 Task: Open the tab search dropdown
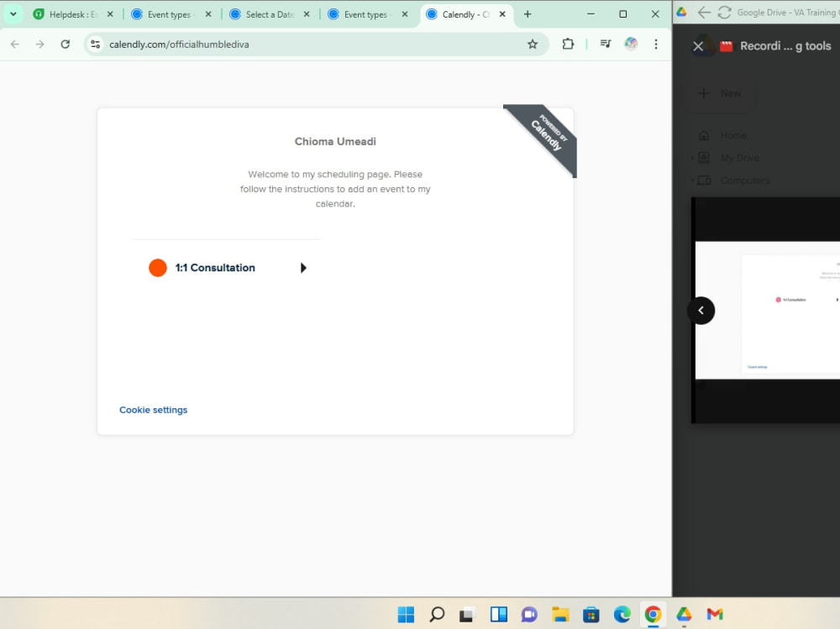click(x=13, y=14)
